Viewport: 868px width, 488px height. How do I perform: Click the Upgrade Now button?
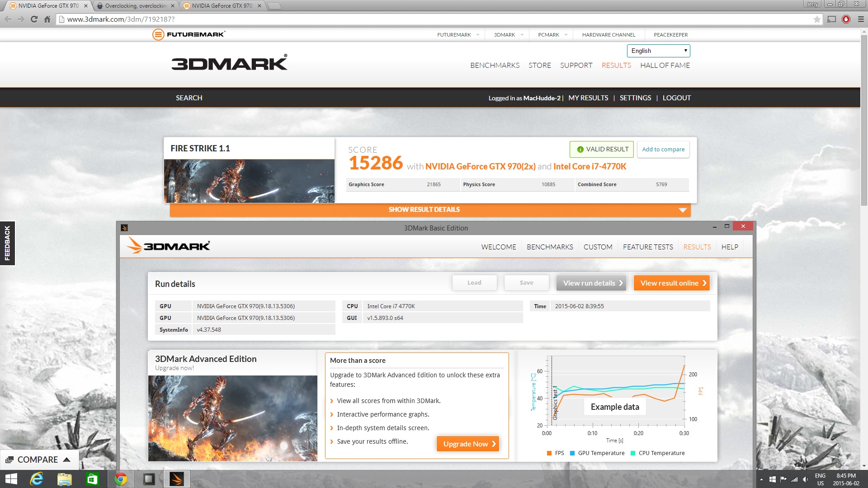pyautogui.click(x=468, y=444)
